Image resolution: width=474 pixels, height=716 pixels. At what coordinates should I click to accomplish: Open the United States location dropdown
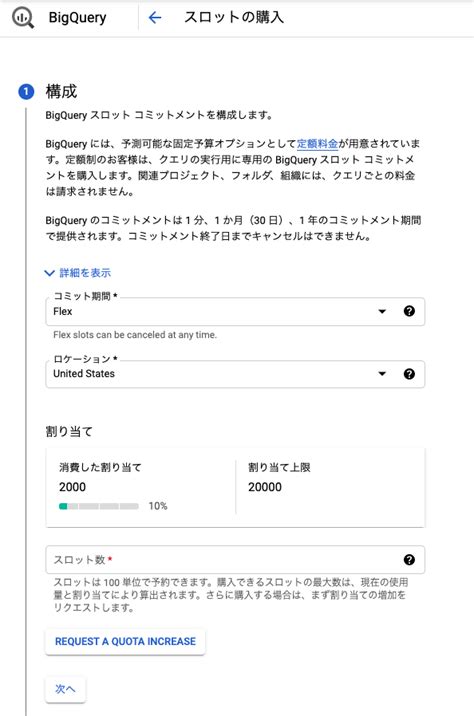pyautogui.click(x=235, y=374)
